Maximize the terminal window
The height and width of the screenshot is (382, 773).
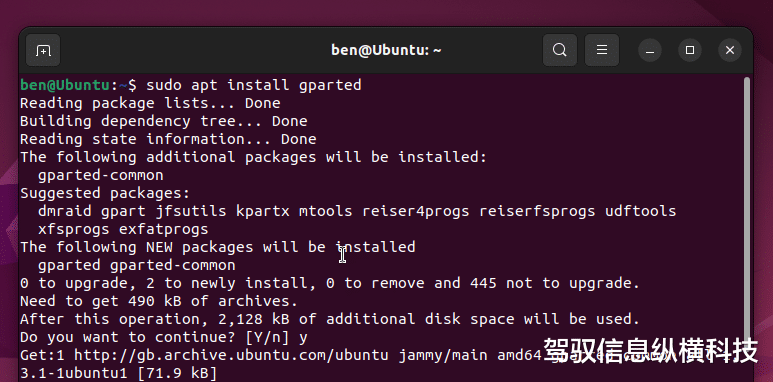coord(690,50)
